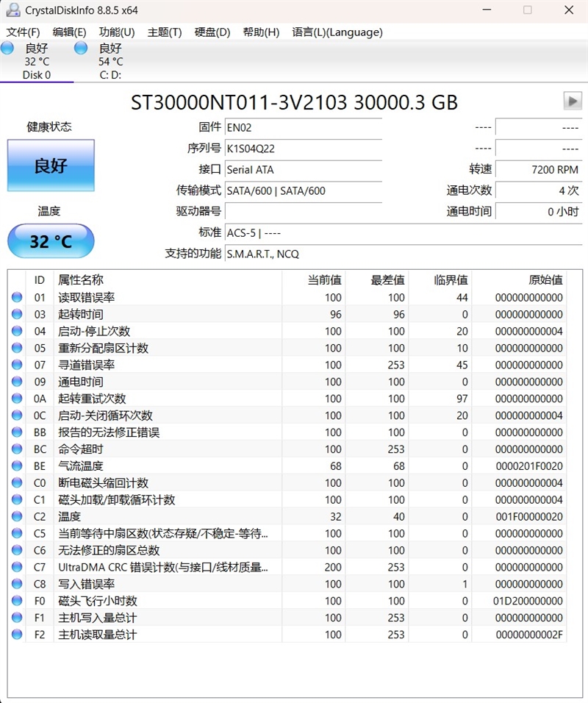The width and height of the screenshot is (588, 703).
Task: Click the 当前值 column header
Action: [314, 280]
